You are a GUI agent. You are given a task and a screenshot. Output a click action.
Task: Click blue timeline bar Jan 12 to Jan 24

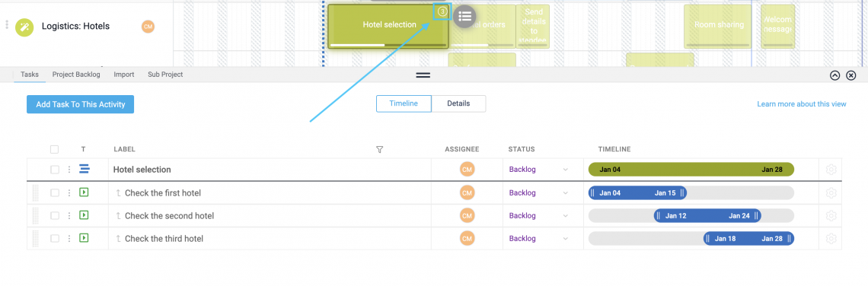[707, 216]
